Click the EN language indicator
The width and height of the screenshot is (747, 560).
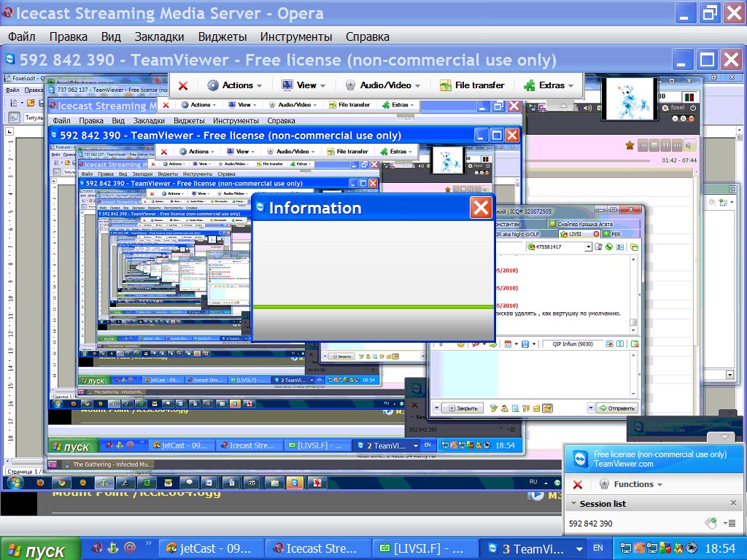pyautogui.click(x=598, y=548)
